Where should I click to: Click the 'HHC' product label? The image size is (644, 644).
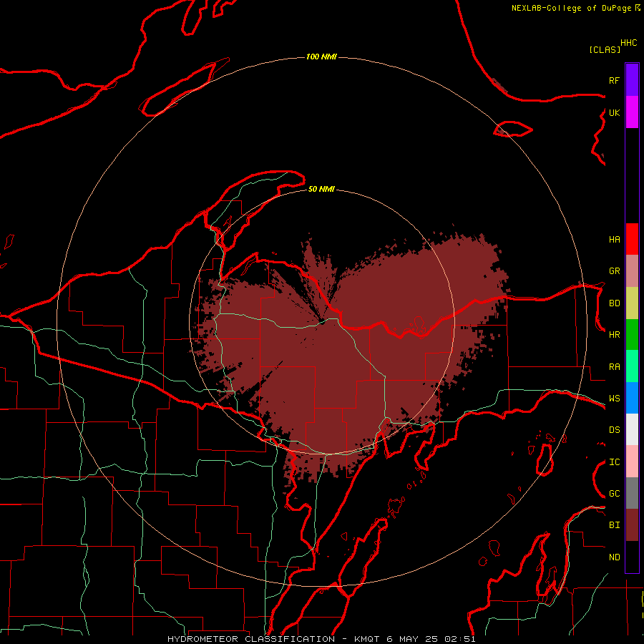click(628, 43)
